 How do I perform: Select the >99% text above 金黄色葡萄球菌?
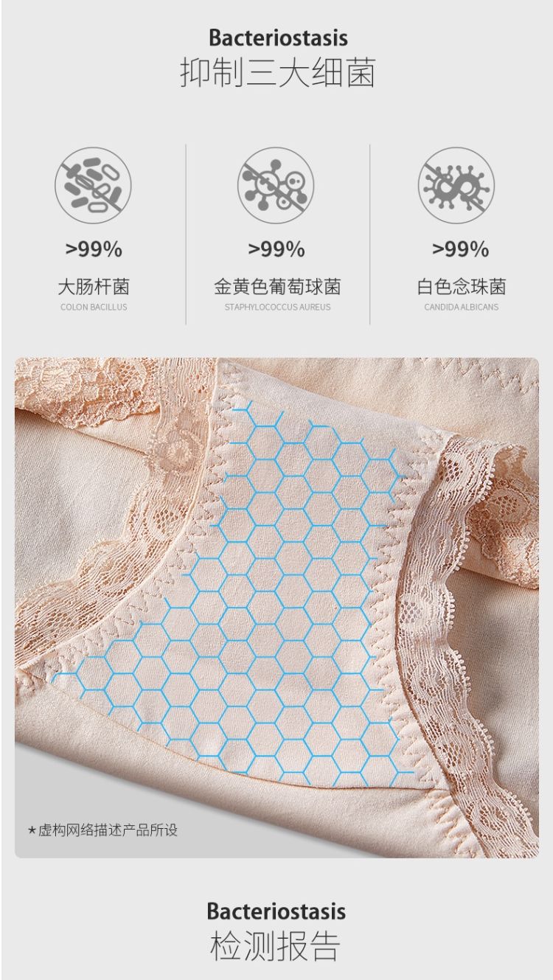click(276, 249)
